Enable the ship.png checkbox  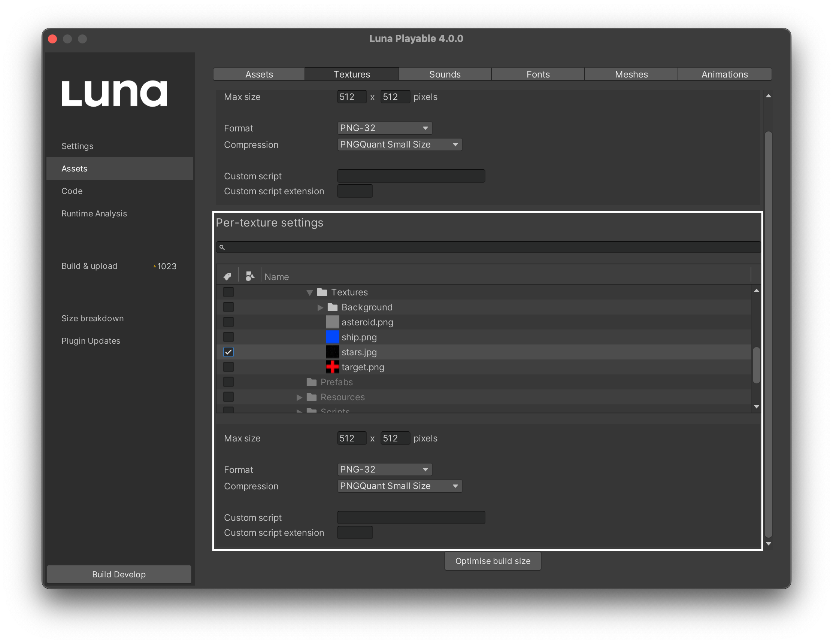pyautogui.click(x=228, y=337)
